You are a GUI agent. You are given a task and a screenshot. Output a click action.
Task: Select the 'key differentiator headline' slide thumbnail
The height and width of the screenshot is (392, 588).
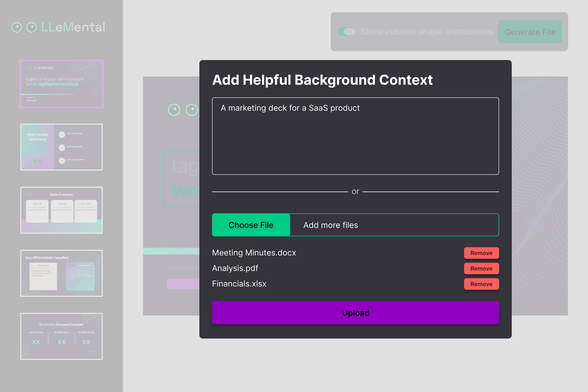(61, 273)
